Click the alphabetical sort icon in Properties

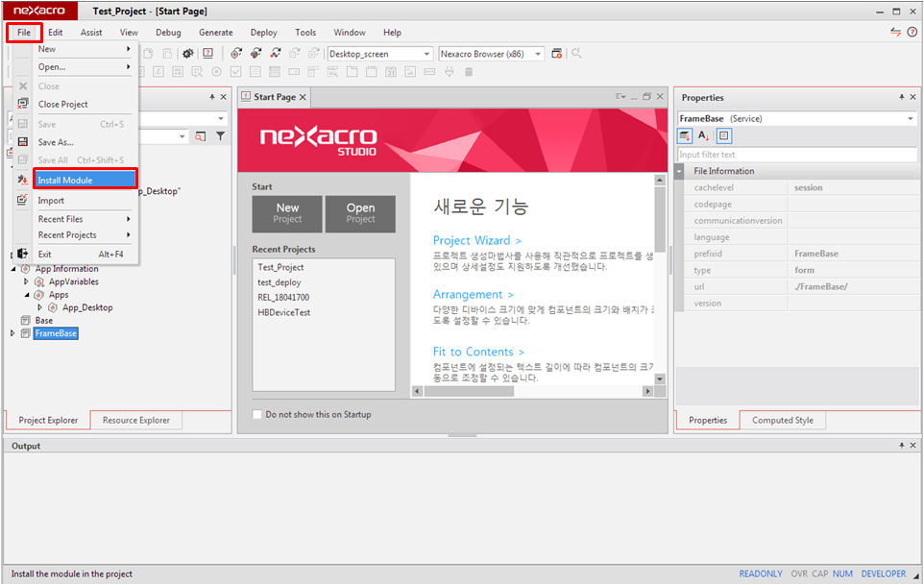704,136
